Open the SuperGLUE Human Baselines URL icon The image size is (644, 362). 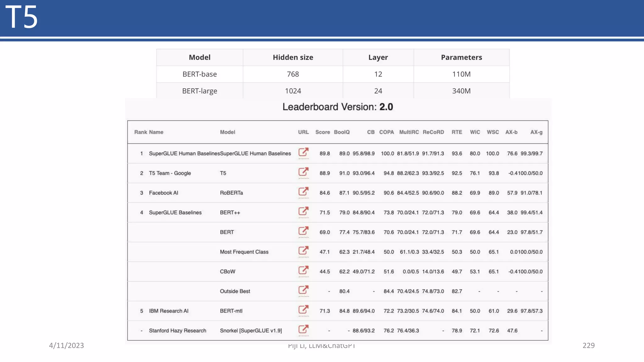coord(303,152)
